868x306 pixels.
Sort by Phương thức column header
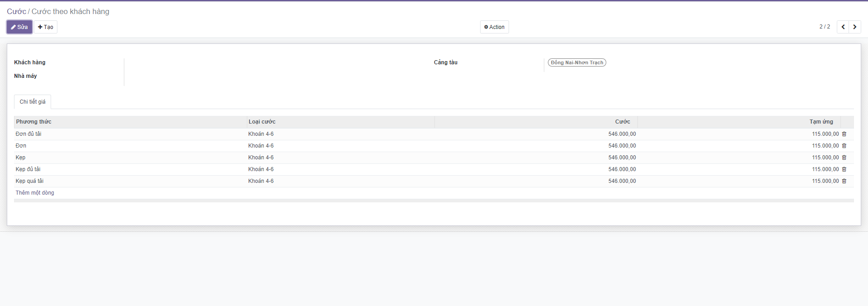click(34, 122)
